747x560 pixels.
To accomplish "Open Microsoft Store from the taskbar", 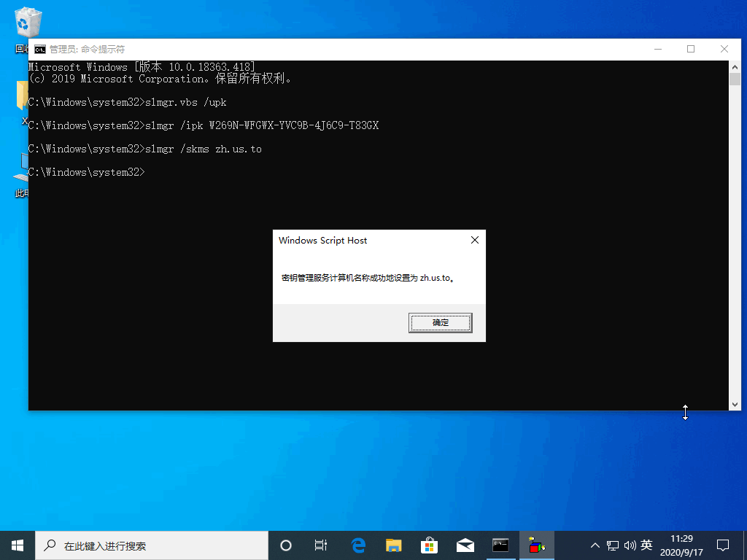I will coord(430,545).
